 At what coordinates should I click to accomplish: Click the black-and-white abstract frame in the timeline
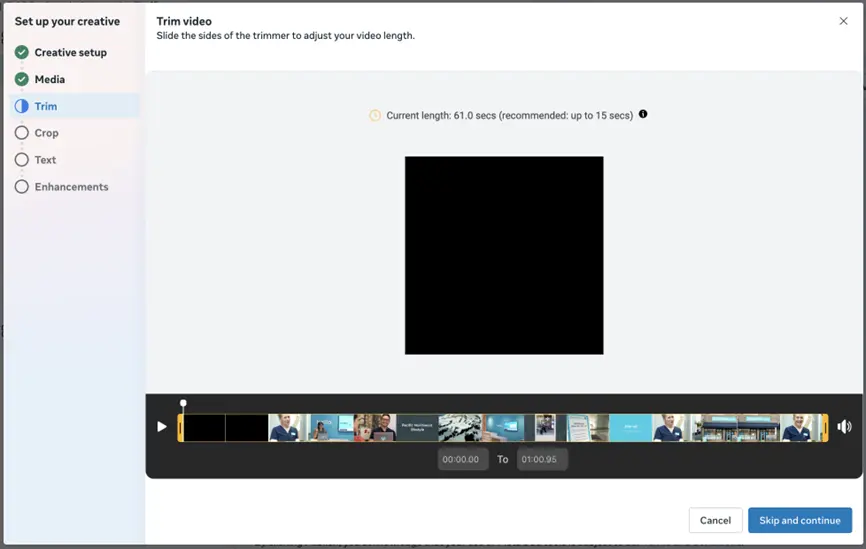click(460, 428)
